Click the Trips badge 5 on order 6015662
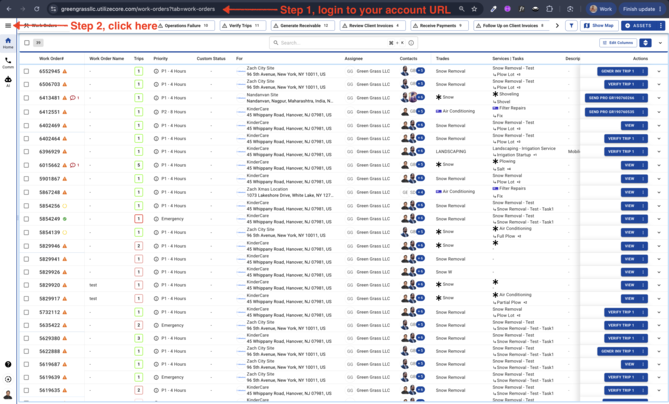This screenshot has height=404, width=669. (138, 165)
